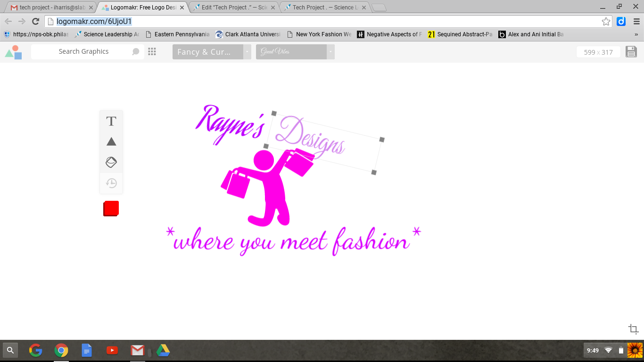Select the Rayne's text in the logo

click(230, 124)
